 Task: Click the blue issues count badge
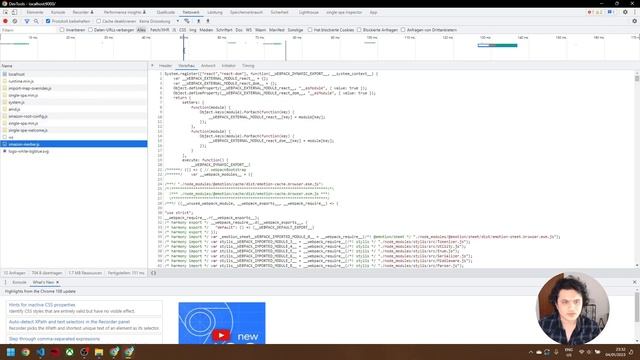(x=611, y=12)
